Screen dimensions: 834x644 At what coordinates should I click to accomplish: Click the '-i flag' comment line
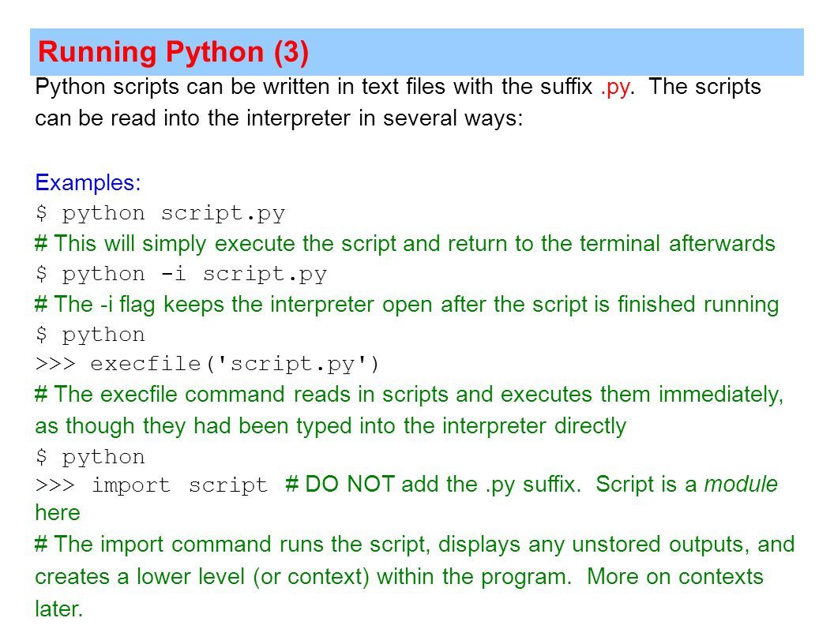click(x=407, y=305)
